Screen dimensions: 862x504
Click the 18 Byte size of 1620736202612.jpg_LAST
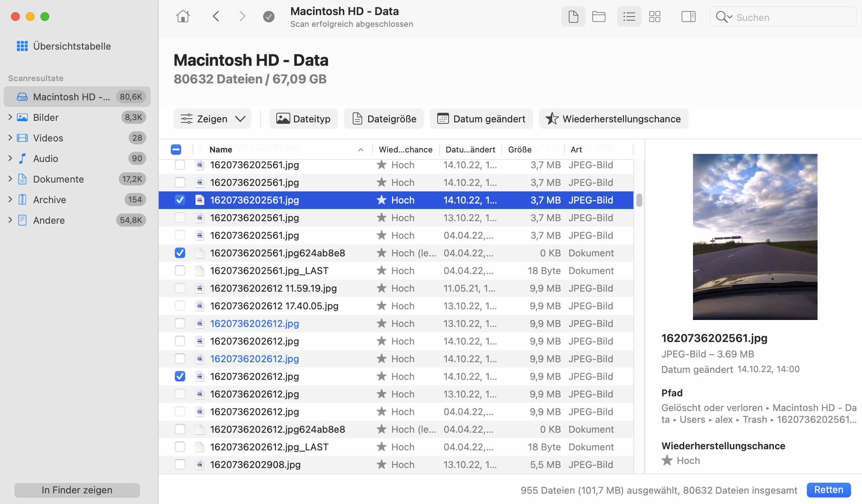[544, 447]
